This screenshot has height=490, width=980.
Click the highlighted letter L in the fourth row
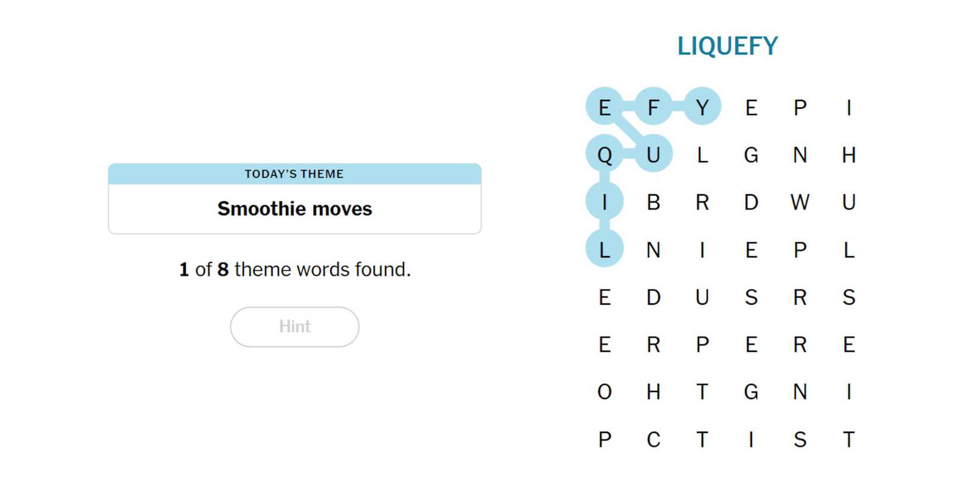(x=604, y=249)
